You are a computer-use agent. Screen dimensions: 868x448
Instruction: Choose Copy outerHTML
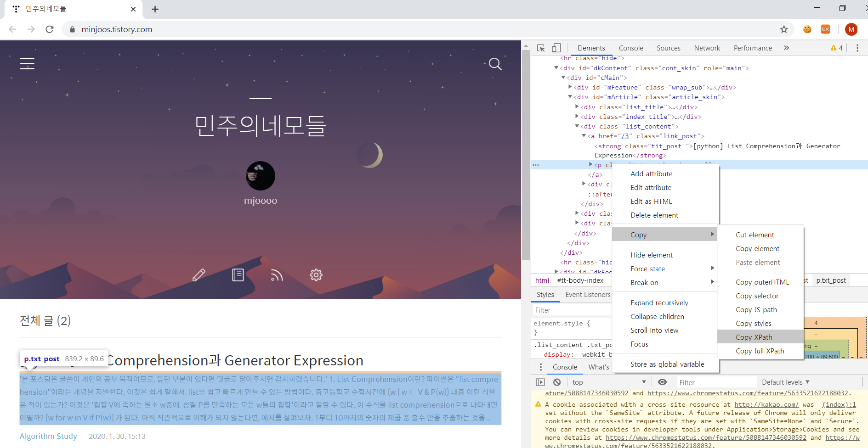coord(760,282)
